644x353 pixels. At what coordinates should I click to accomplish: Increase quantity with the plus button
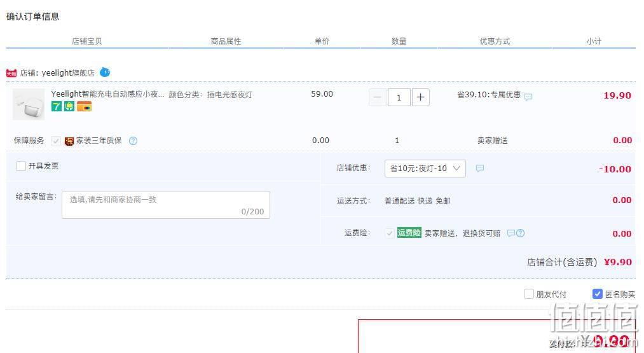point(421,97)
